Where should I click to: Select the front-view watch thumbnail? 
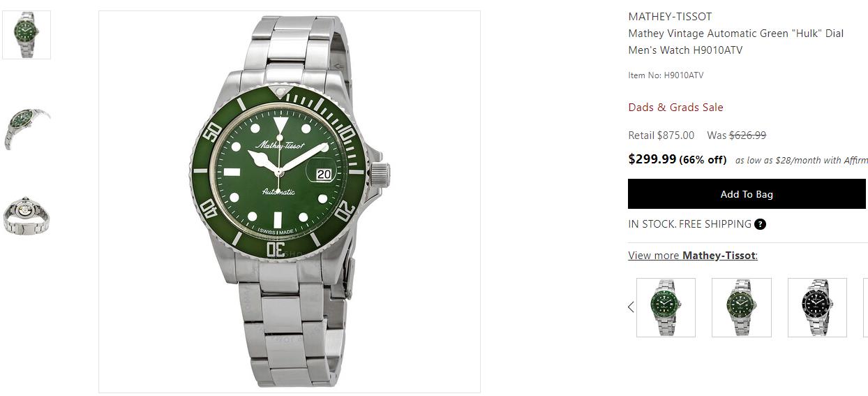(27, 35)
